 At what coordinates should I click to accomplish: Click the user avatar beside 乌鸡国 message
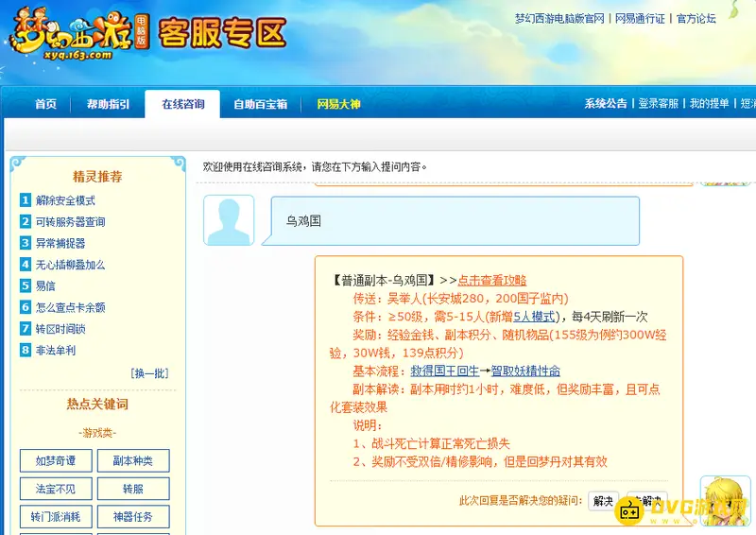point(229,220)
